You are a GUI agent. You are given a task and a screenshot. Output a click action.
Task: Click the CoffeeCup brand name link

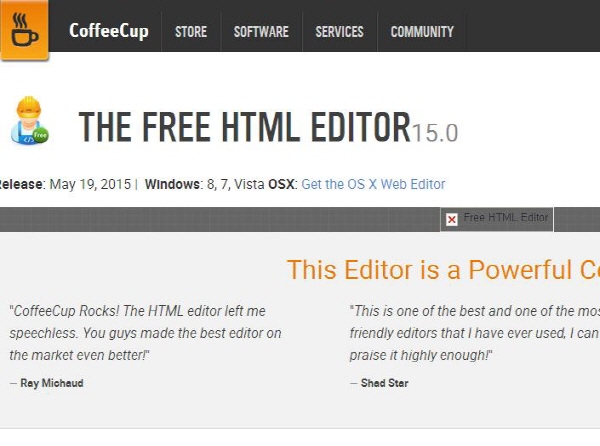(109, 31)
